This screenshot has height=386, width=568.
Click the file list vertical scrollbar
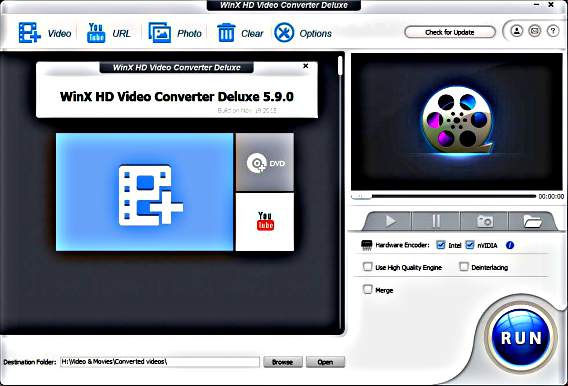(x=340, y=192)
